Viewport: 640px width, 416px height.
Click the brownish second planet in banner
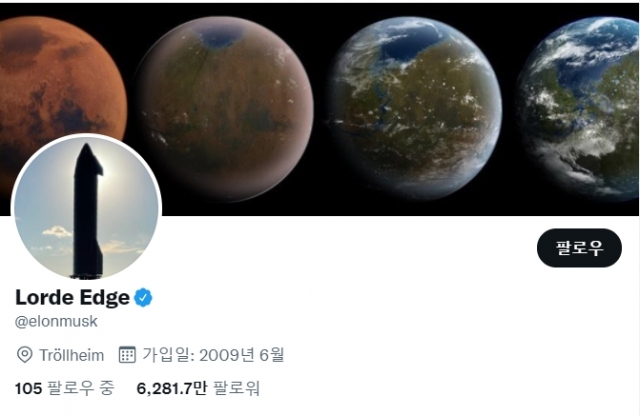coord(224,109)
